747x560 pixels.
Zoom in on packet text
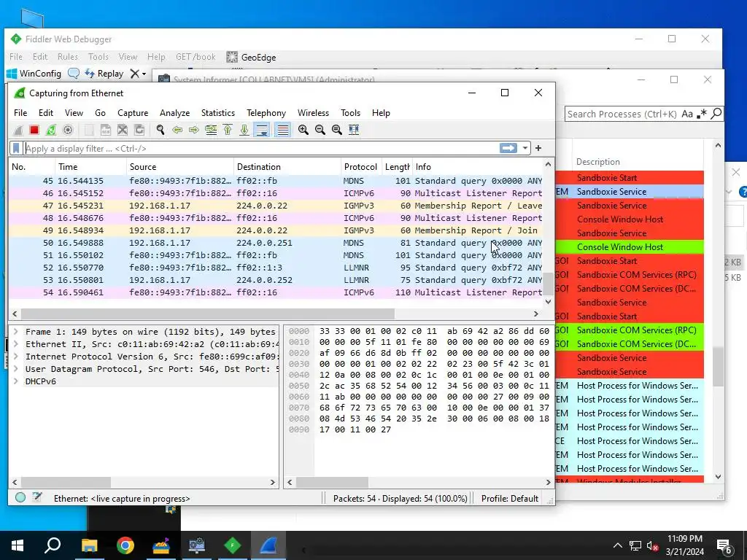303,130
